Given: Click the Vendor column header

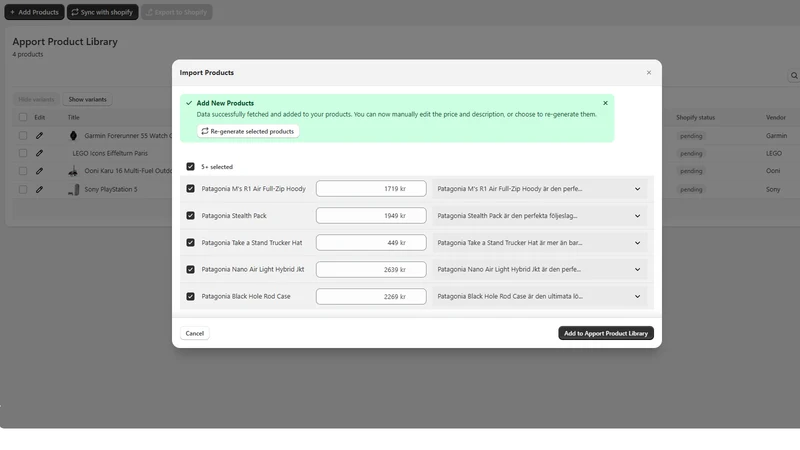Looking at the screenshot, I should [x=776, y=117].
